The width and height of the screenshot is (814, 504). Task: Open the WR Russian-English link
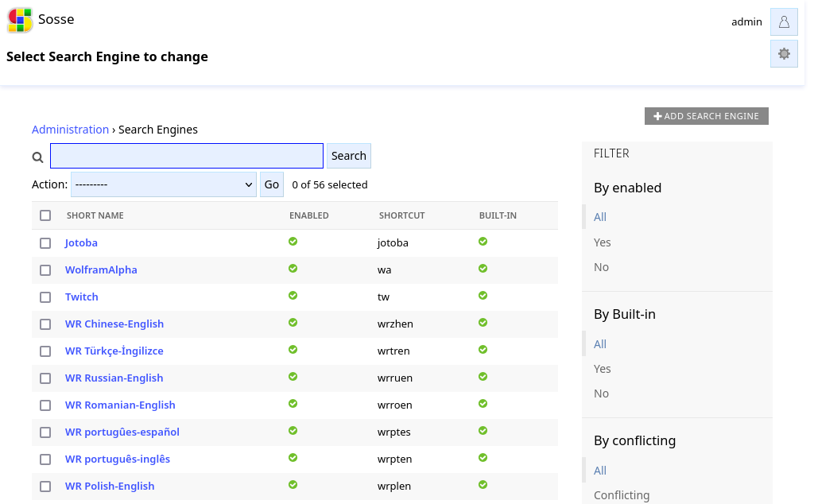click(x=114, y=378)
